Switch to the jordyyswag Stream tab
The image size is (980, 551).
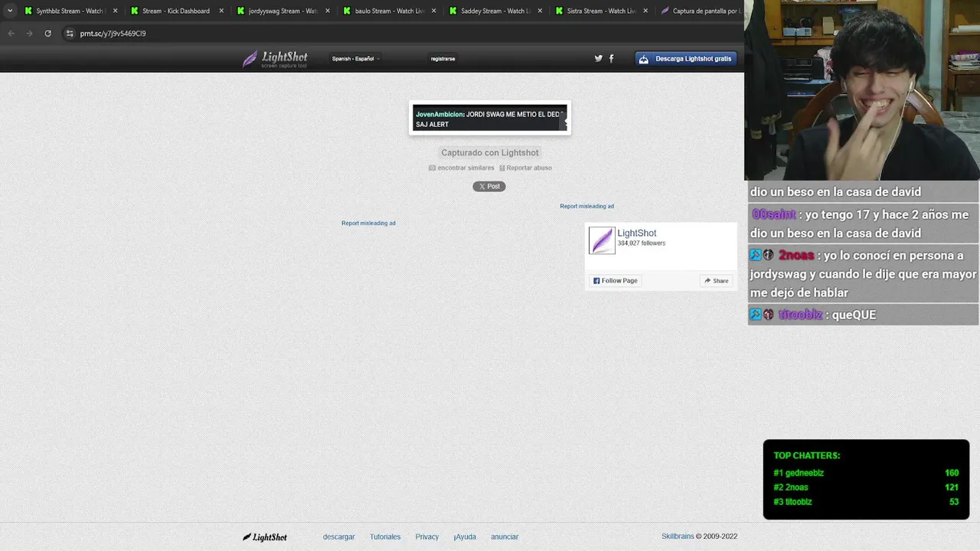[x=282, y=11]
